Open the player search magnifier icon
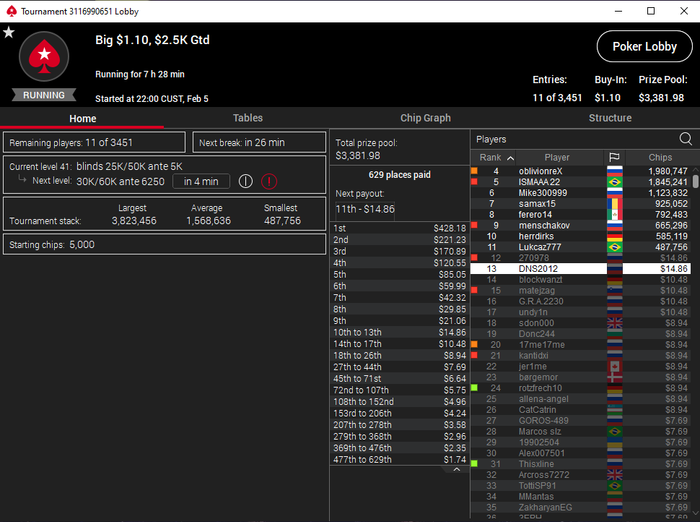700x522 pixels. 685,139
